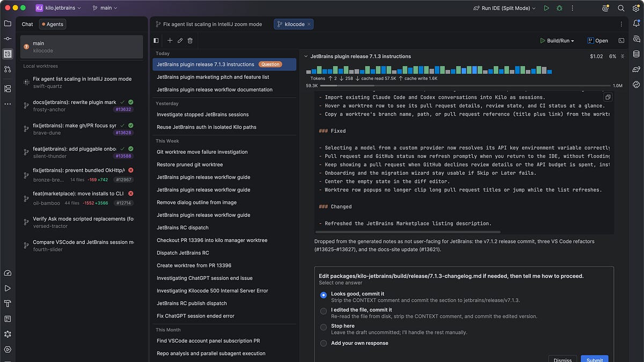Viewport: 644px width, 362px height.
Task: Rename session with the pencil icon
Action: tap(180, 40)
